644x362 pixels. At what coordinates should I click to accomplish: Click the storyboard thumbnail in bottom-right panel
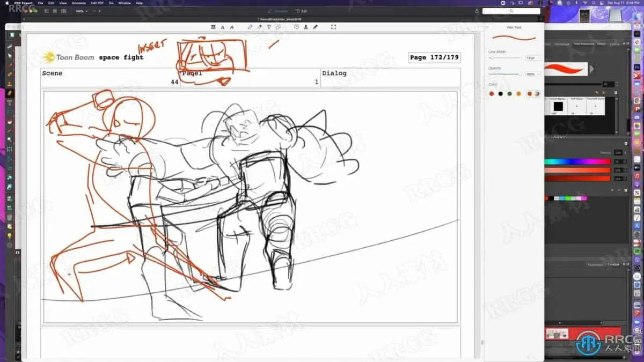pos(557,334)
